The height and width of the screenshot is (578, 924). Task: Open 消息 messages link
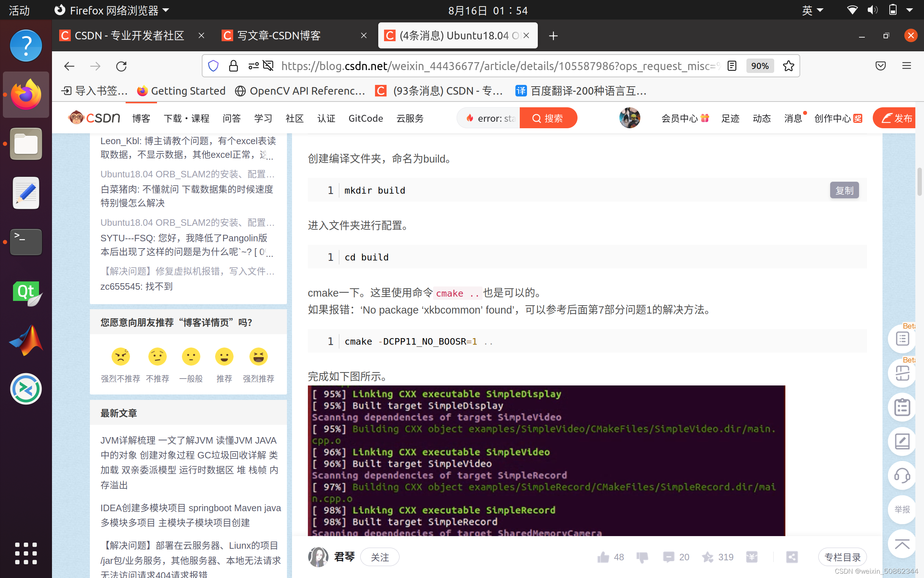point(793,118)
